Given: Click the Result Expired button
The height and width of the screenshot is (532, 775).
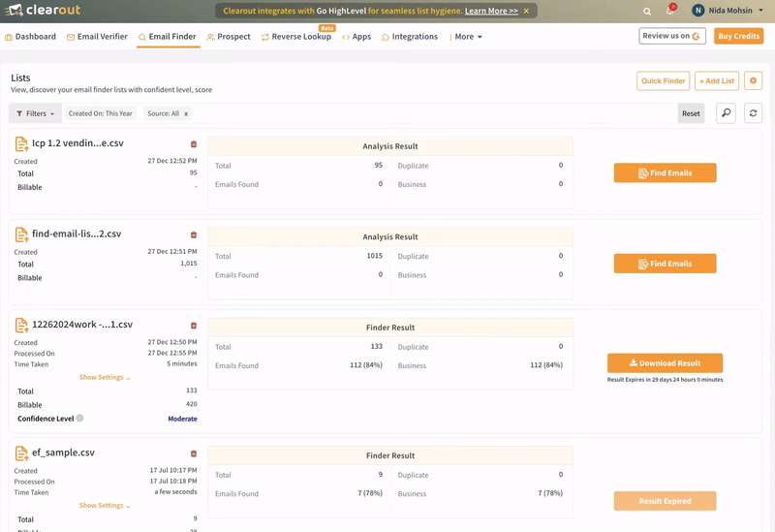Looking at the screenshot, I should 665,501.
